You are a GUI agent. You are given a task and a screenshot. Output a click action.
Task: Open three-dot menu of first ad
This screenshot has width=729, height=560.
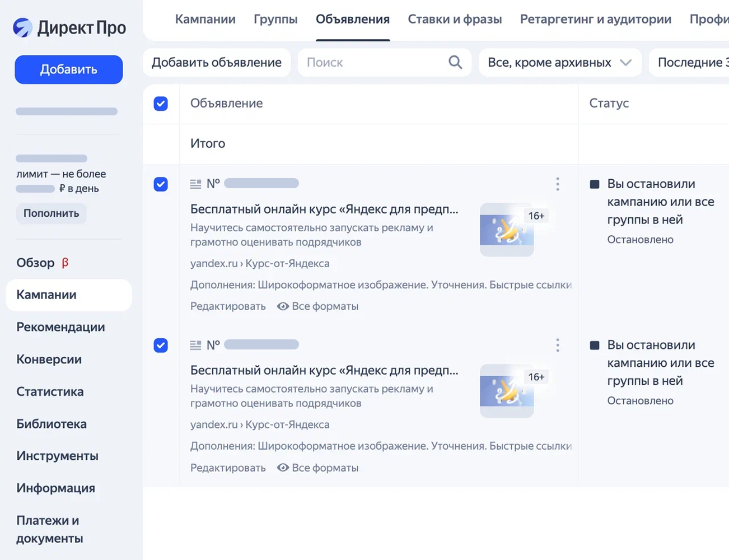pos(558,184)
